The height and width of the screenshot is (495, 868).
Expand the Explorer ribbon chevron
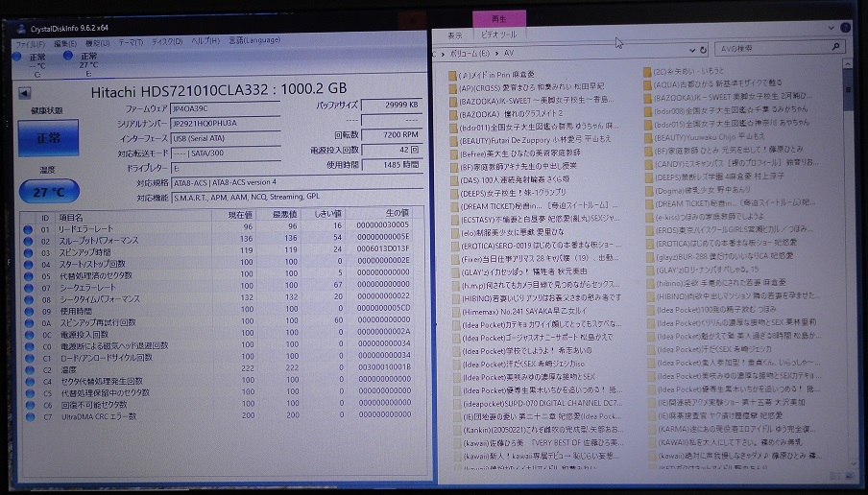click(x=831, y=27)
